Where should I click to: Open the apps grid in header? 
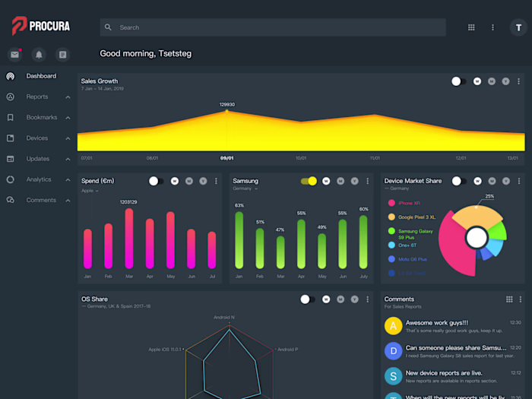click(471, 27)
